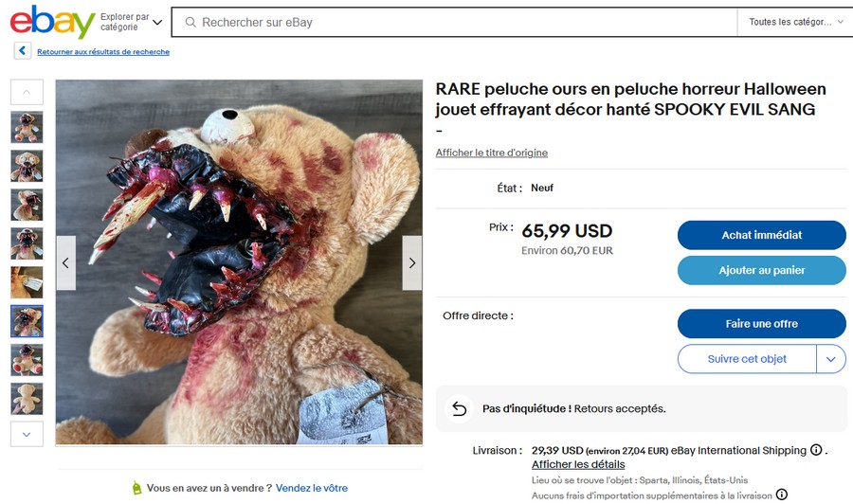853x504 pixels.
Task: Click "Suivre cet objet" button
Action: pyautogui.click(x=747, y=359)
